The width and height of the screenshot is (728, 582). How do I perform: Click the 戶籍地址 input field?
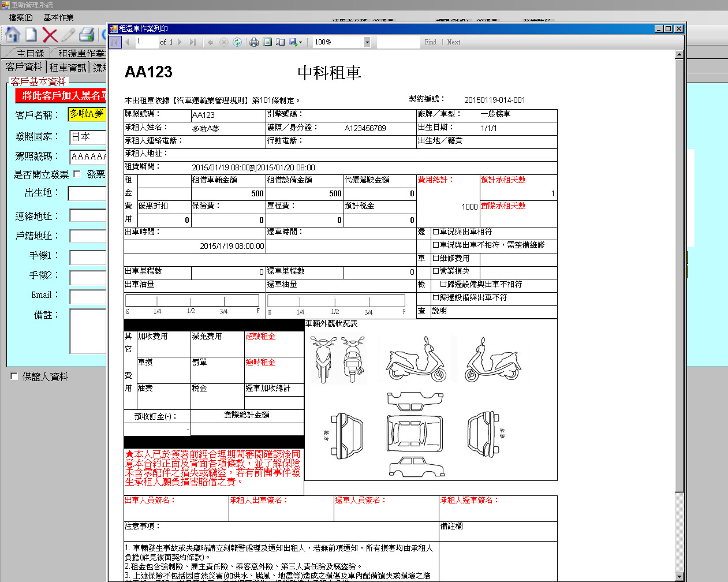88,236
